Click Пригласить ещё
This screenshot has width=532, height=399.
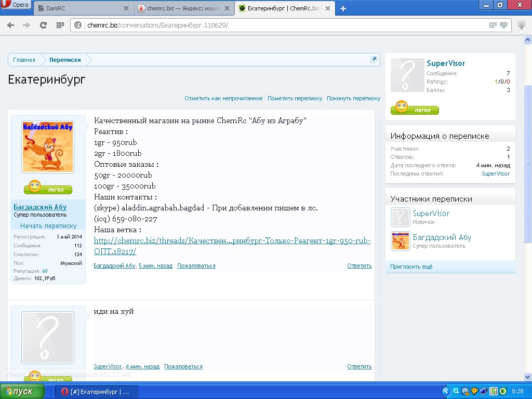[x=411, y=267]
